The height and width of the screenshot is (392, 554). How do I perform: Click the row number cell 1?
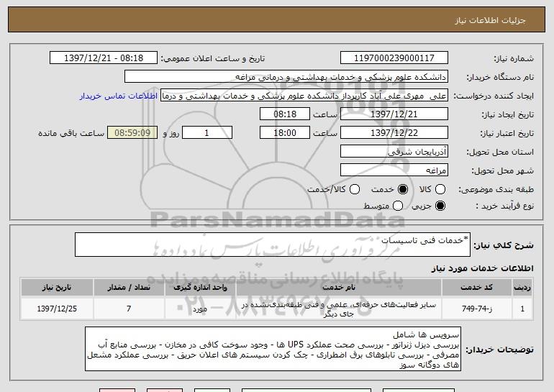(522, 309)
